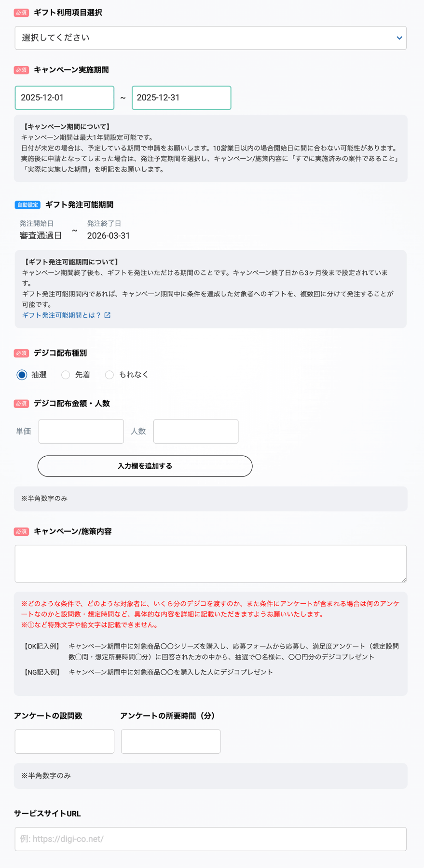
Task: Click the 単価 input field
Action: [81, 431]
